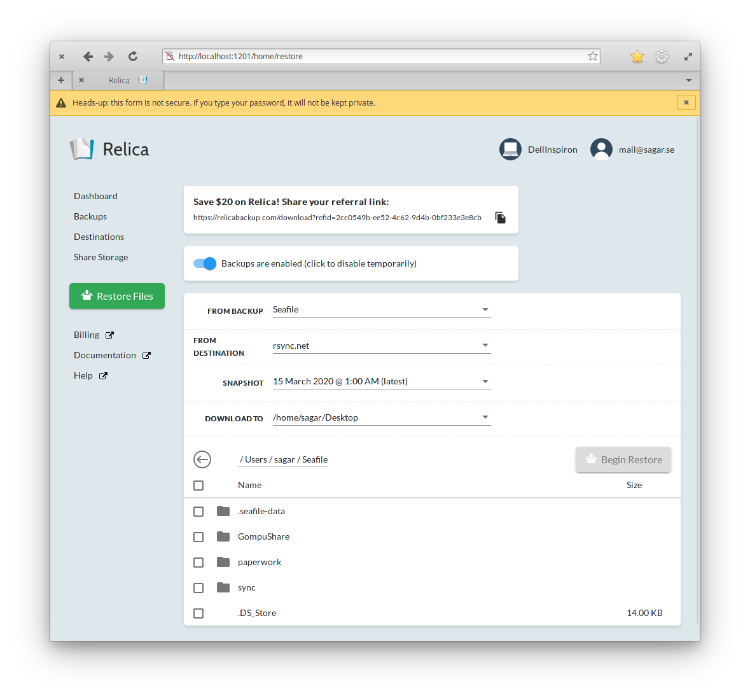
Task: Check the box for paperwork folder
Action: pos(198,563)
